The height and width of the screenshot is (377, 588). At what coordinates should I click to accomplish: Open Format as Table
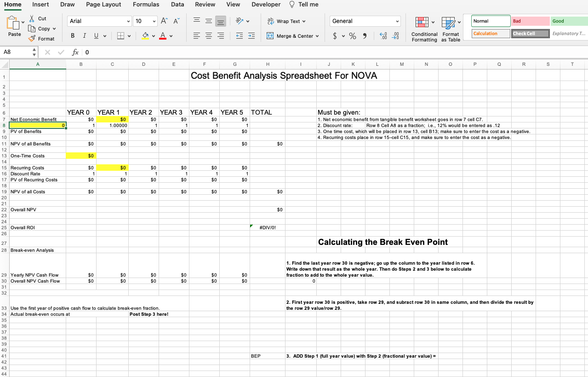pos(451,29)
